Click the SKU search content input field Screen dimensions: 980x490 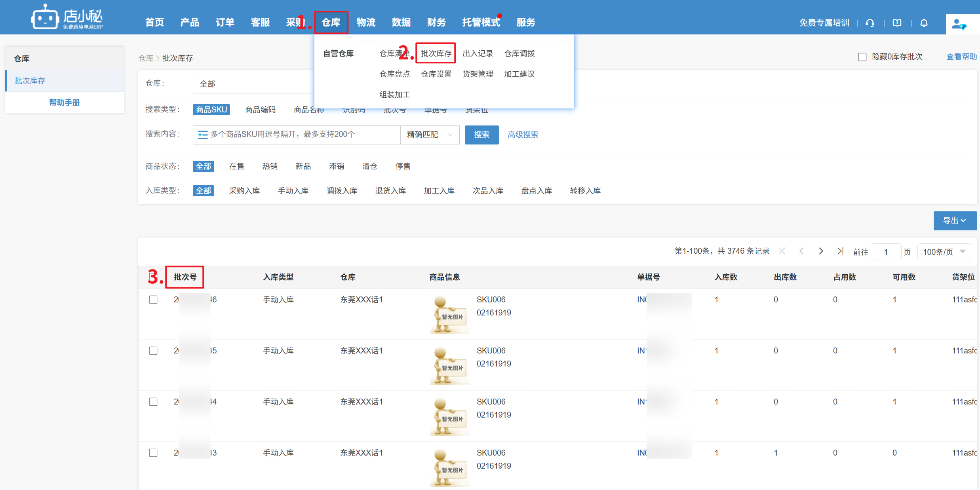point(301,135)
